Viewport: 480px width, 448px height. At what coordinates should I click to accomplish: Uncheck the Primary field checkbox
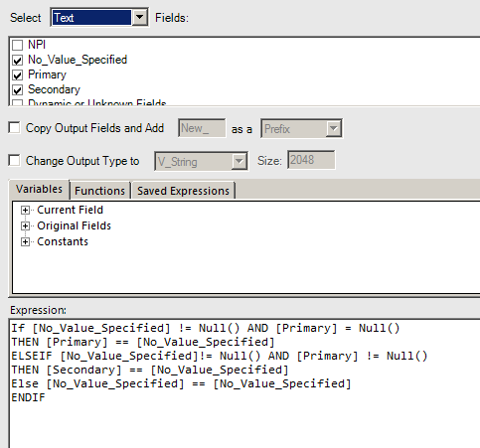click(x=17, y=75)
